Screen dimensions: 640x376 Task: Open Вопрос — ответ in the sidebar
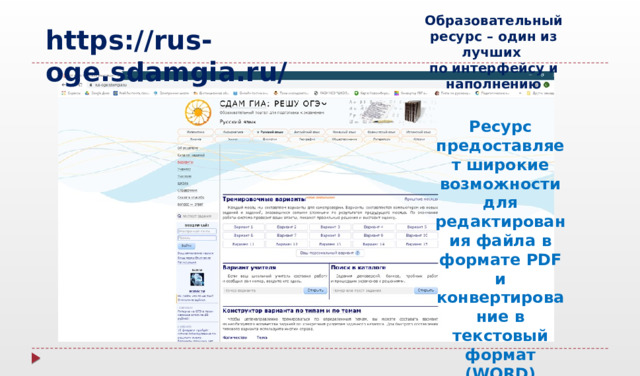coord(190,205)
